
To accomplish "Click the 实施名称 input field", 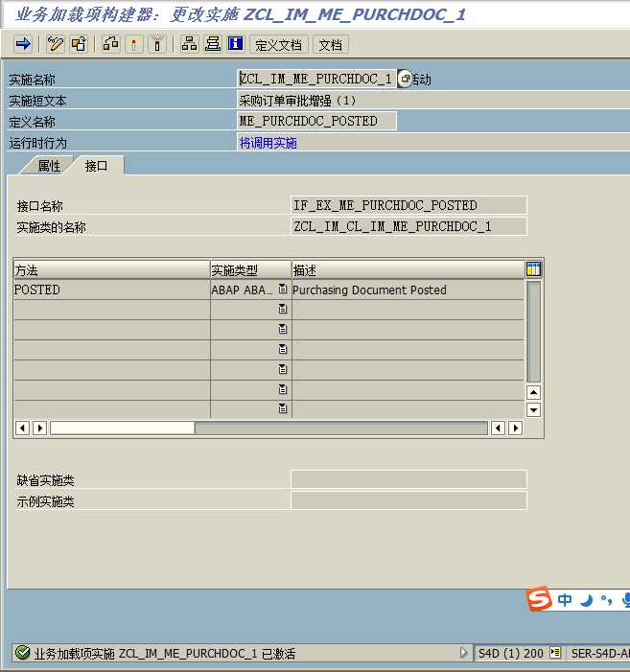I will (316, 79).
